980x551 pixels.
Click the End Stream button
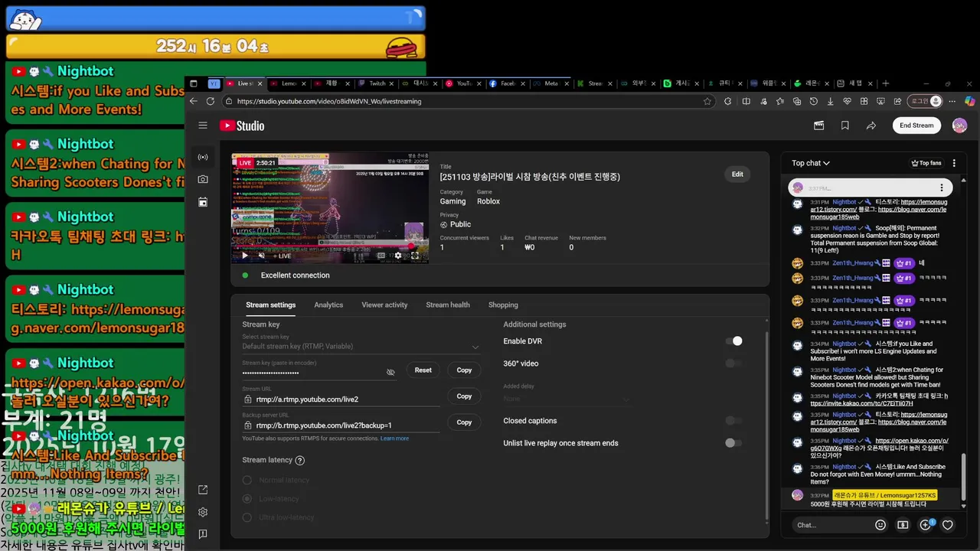[916, 126]
